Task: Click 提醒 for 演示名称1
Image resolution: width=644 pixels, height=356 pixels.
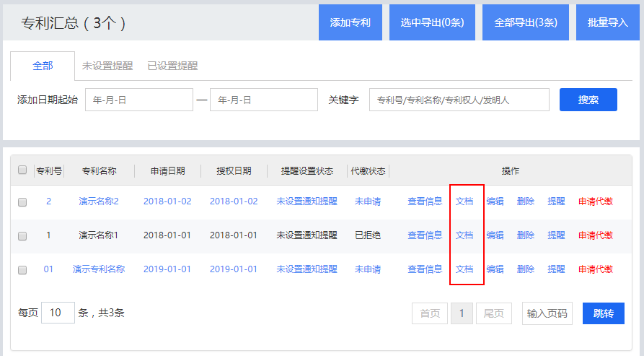Action: pos(556,235)
